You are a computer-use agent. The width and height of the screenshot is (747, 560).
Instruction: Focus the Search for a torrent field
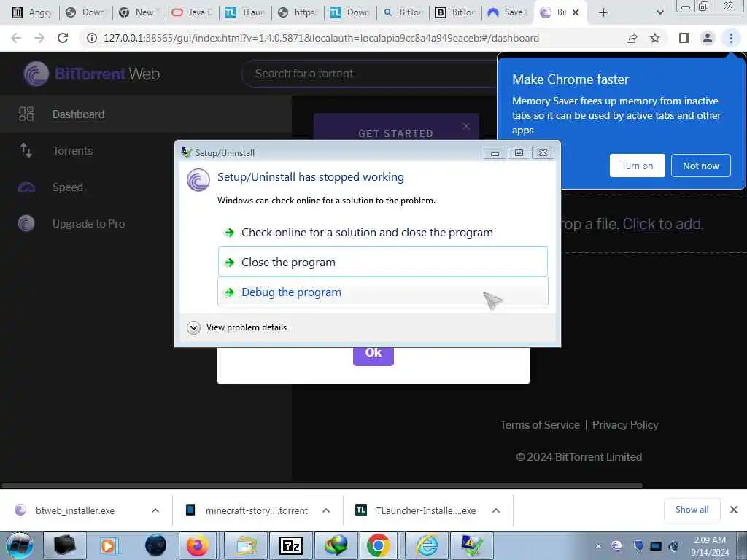[x=369, y=74]
